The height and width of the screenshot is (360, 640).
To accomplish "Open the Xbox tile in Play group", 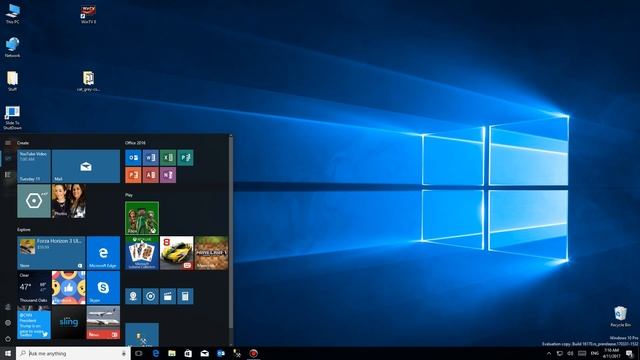I will pyautogui.click(x=142, y=218).
